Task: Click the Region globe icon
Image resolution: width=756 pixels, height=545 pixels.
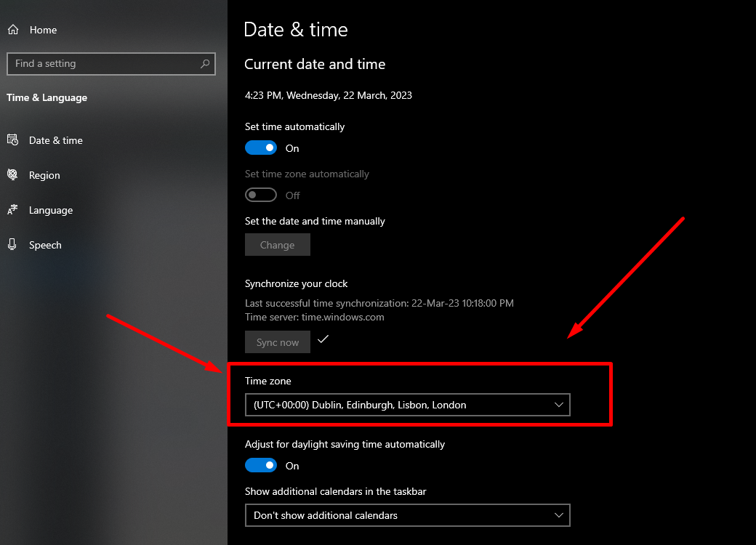Action: coord(13,175)
